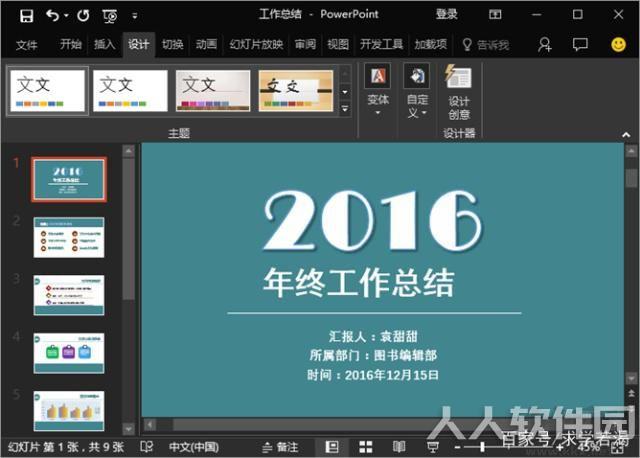Viewport: 640px width, 458px height.
Task: Open the undo history dropdown arrow
Action: (66, 16)
